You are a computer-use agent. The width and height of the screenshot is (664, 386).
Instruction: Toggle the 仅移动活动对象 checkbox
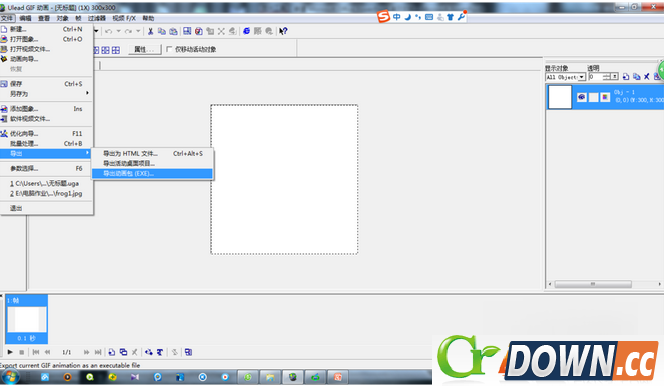[x=169, y=49]
